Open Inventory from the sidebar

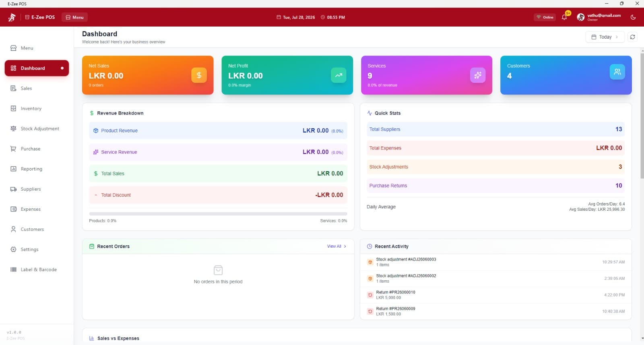[37, 109]
